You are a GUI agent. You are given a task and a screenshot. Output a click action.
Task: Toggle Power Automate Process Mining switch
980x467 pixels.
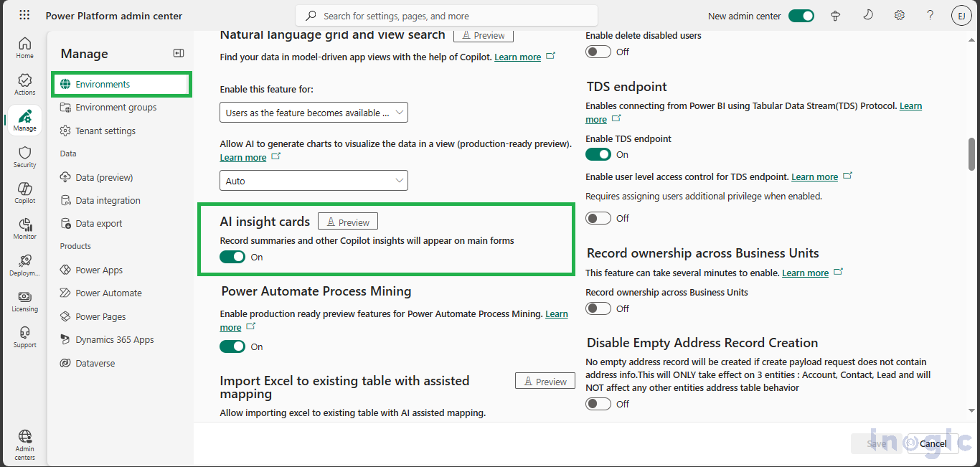(x=232, y=346)
